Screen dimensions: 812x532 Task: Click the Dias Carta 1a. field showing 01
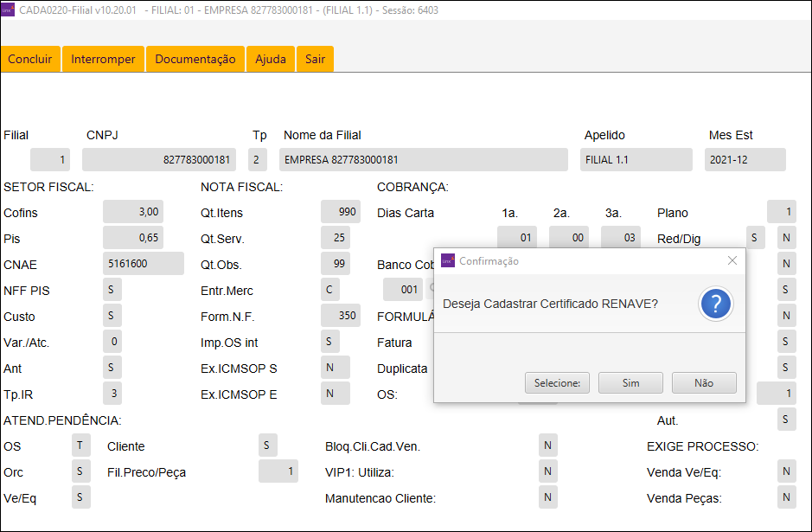[x=517, y=237]
